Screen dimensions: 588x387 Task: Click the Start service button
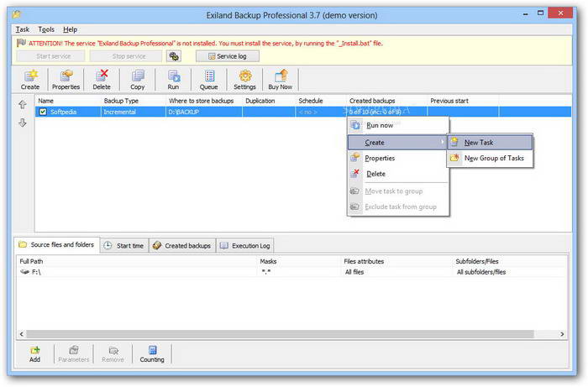click(x=50, y=56)
